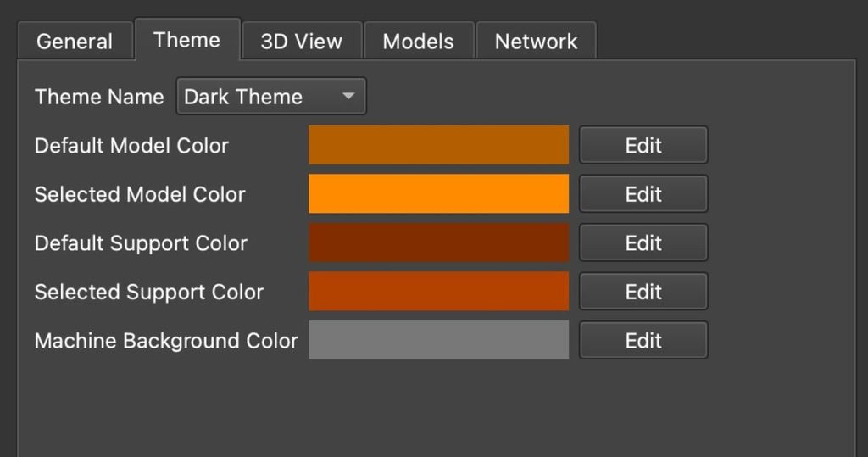
Task: Edit the Default Model Color
Action: pyautogui.click(x=643, y=145)
